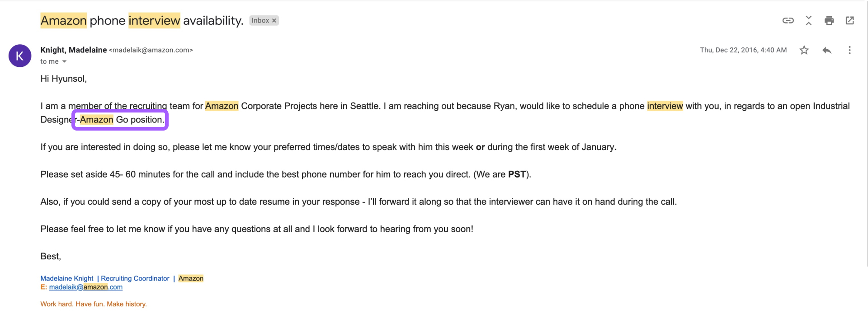Copy the email link with the chain icon
The image size is (868, 328).
click(788, 20)
